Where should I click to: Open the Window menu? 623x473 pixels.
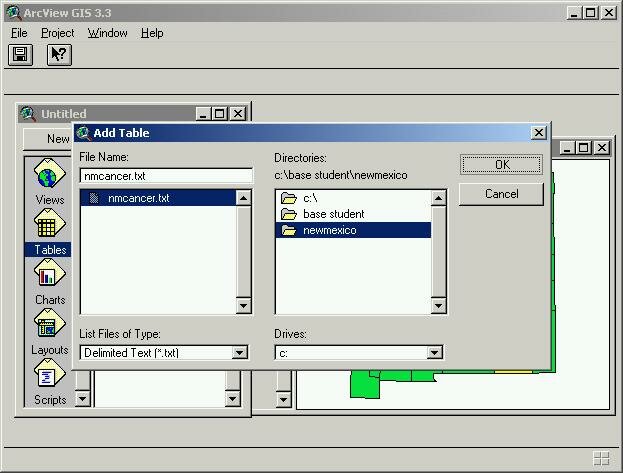(x=107, y=33)
